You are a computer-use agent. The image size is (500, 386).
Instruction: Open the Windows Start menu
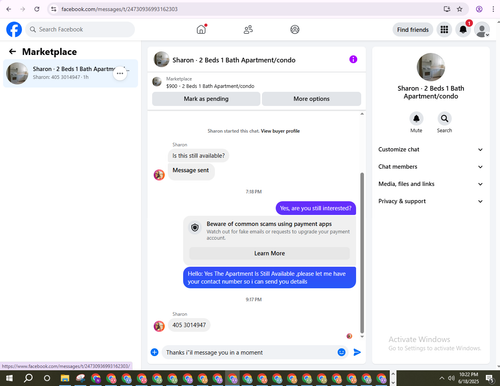[x=9, y=378]
